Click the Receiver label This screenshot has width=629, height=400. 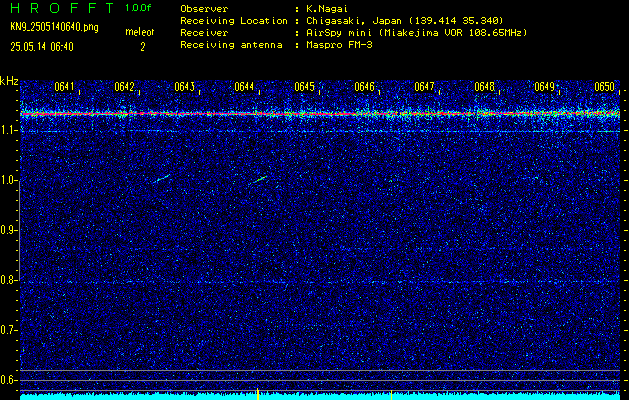point(204,32)
